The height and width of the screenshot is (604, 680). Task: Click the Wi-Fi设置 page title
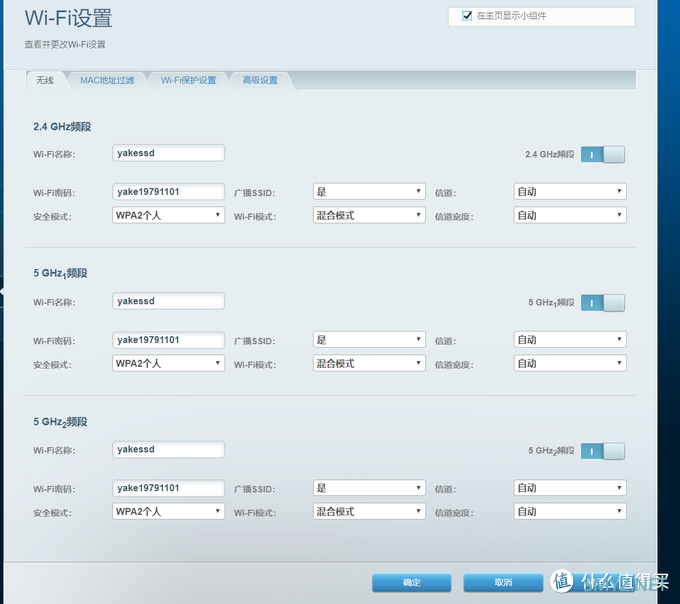[69, 18]
